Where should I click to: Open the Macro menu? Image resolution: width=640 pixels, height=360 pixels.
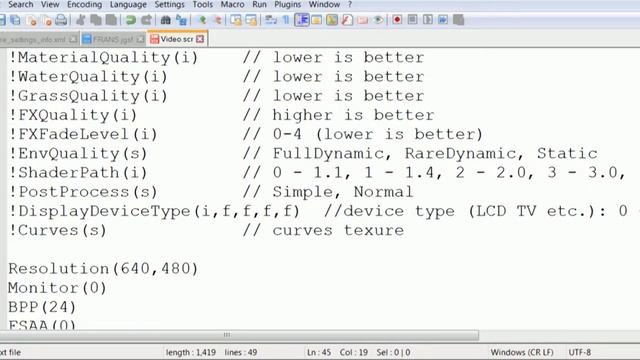click(232, 4)
